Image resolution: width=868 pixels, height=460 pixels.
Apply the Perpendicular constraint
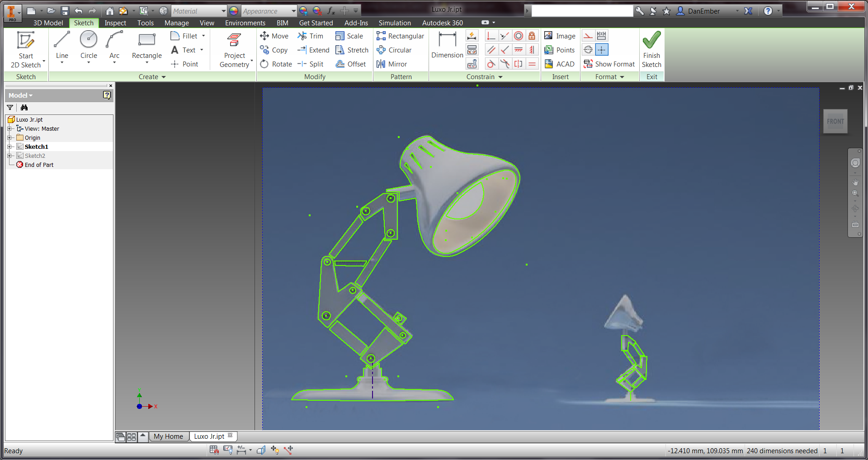(505, 50)
